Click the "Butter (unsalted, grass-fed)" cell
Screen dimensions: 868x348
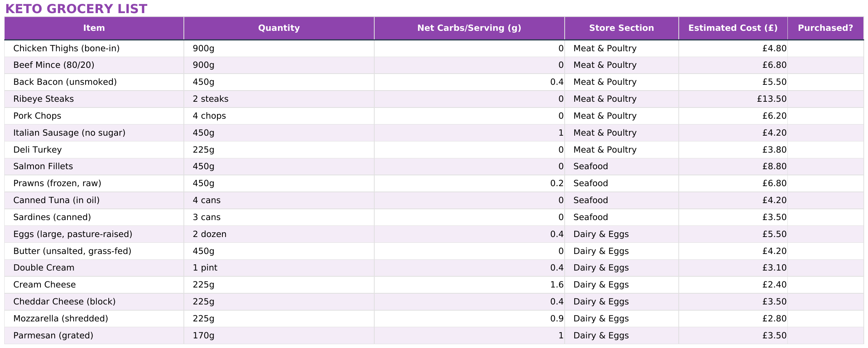[94, 251]
